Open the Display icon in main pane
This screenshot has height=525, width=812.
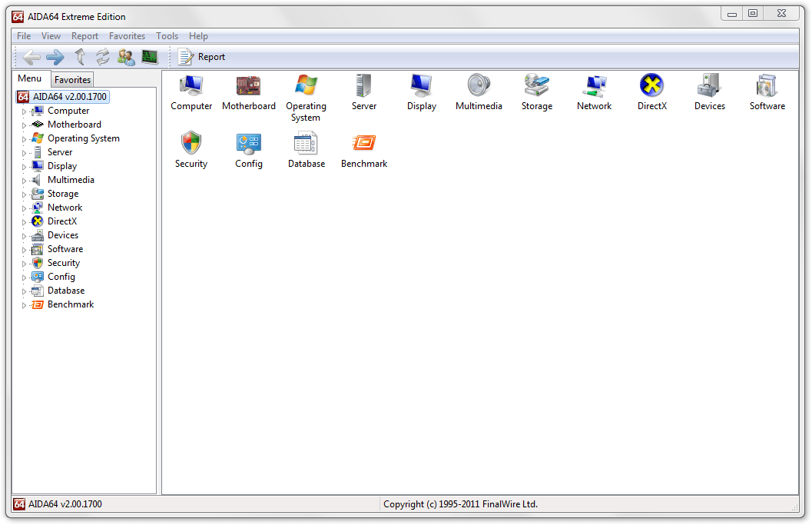pos(421,85)
